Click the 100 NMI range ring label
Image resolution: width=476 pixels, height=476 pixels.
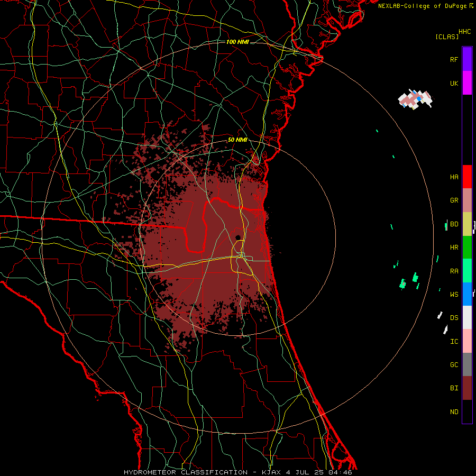[x=237, y=42]
